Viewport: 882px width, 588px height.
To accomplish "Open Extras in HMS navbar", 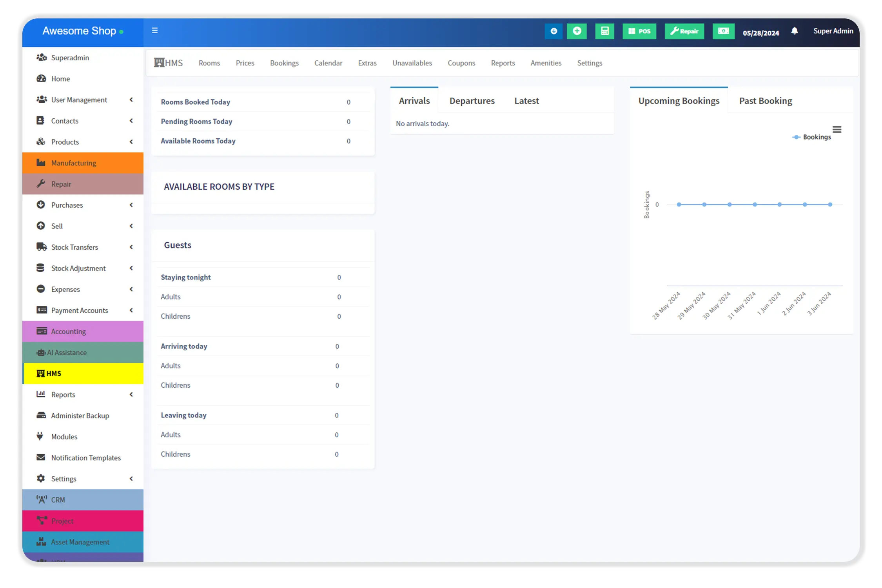I will pos(367,63).
